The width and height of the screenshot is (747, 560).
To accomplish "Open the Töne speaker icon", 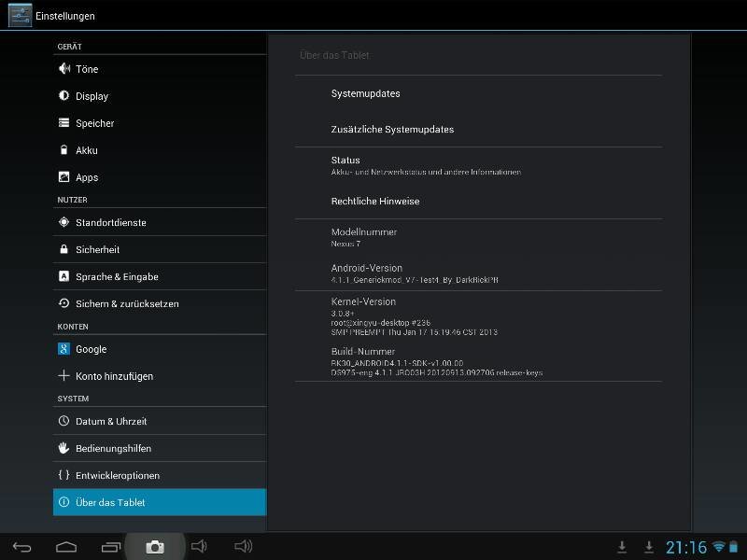I will click(x=63, y=68).
